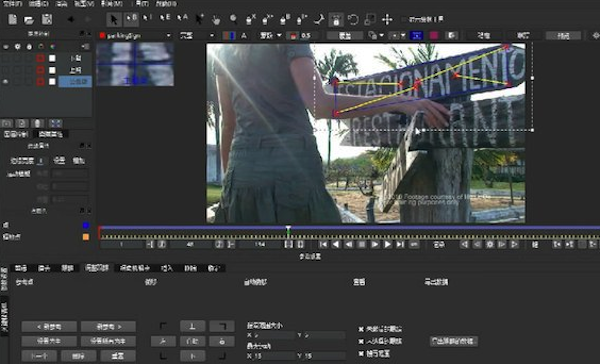This screenshot has height=364, width=600.
Task: Toggle the RGB channels view button
Action: click(x=229, y=36)
